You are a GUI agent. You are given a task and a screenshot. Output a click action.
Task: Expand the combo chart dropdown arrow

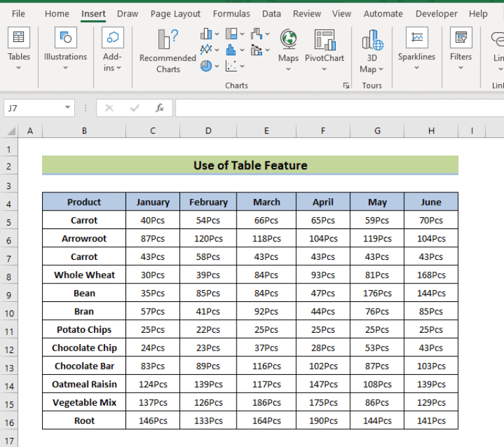point(267,50)
